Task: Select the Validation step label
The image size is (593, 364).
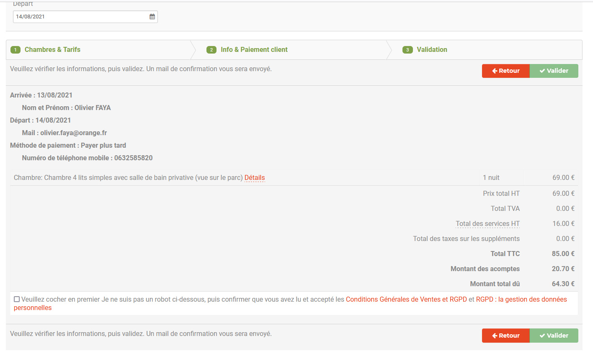Action: (432, 50)
